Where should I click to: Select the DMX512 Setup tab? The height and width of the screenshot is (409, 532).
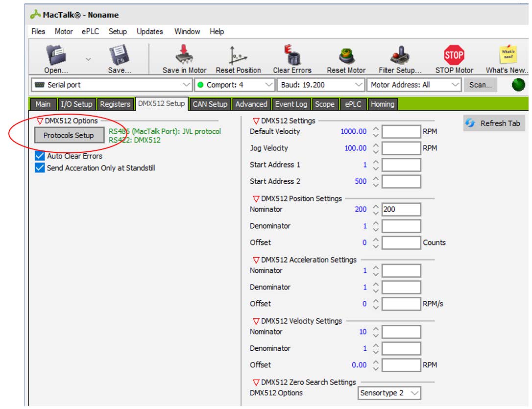coord(162,103)
